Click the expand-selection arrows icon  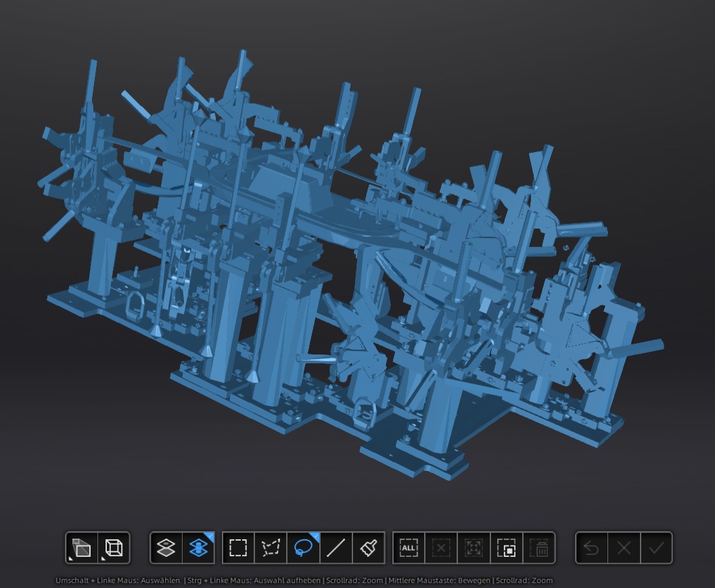point(474,547)
